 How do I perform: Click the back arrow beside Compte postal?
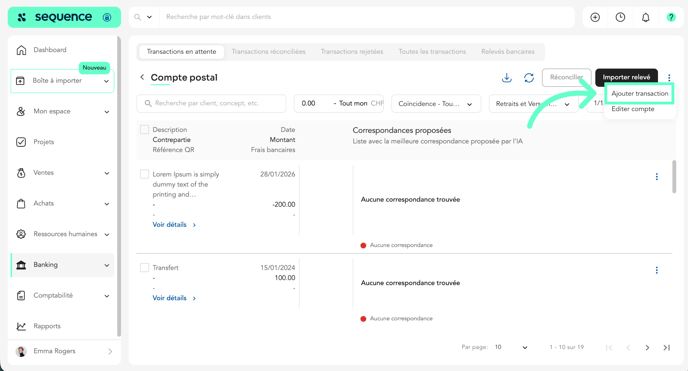tap(142, 77)
